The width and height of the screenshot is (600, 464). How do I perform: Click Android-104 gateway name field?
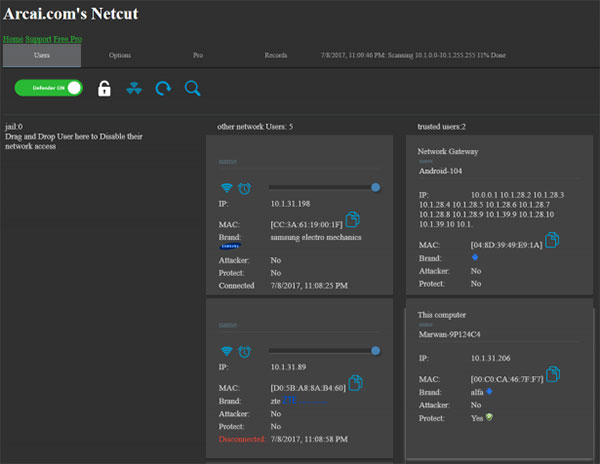point(499,171)
